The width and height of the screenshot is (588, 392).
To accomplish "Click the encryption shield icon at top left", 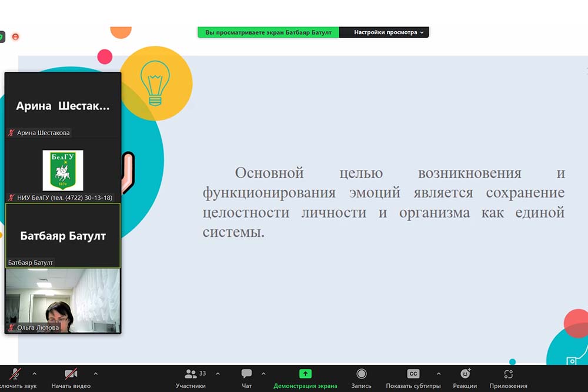I will coord(2,36).
